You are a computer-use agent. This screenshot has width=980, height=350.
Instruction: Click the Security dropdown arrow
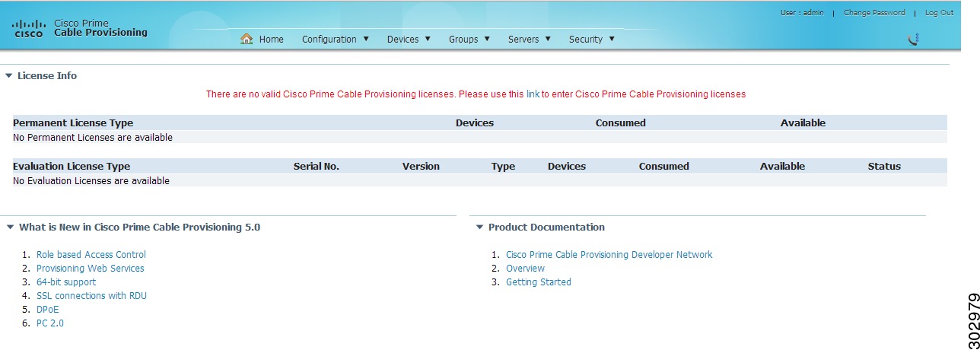click(612, 39)
